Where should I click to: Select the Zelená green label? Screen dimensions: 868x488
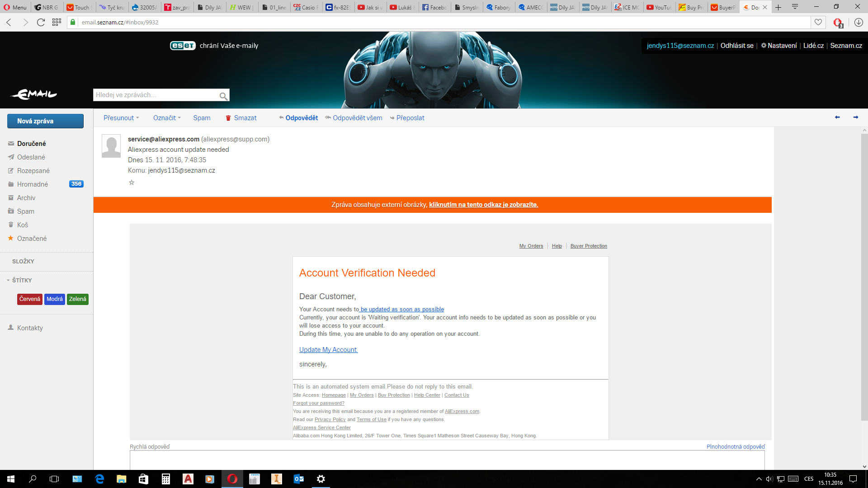tap(77, 299)
